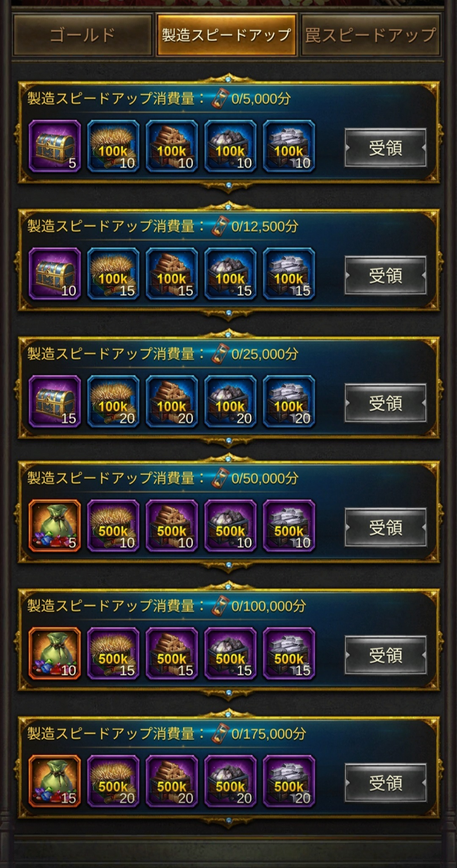
Task: Tap the 100k wood x15 reward icon
Action: click(x=172, y=274)
